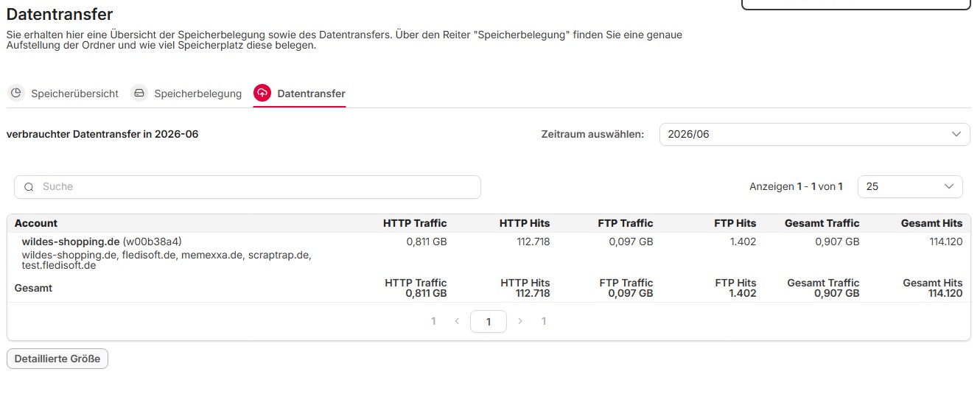Click the 0,811 GB HTTP traffic cell in the account row
980x405 pixels.
427,242
